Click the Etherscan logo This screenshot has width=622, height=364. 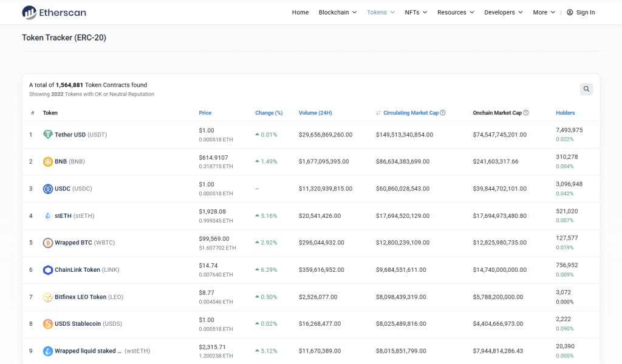click(x=54, y=12)
